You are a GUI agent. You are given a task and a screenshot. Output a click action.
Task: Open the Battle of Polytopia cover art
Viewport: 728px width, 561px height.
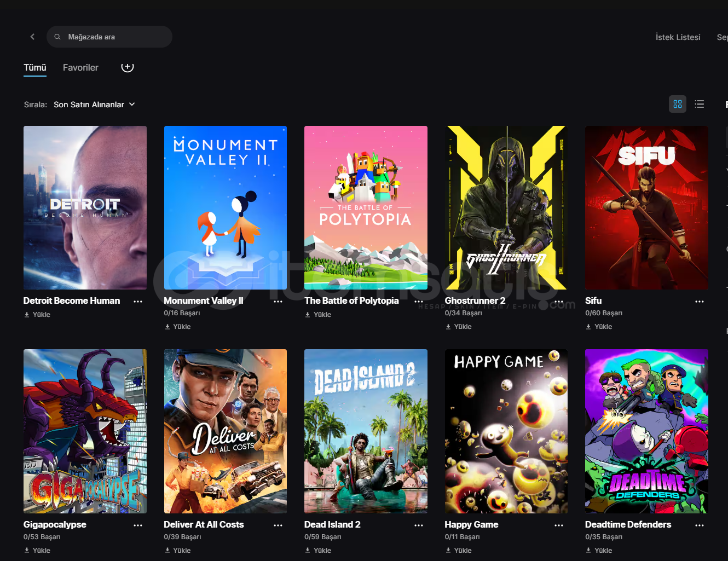(366, 207)
